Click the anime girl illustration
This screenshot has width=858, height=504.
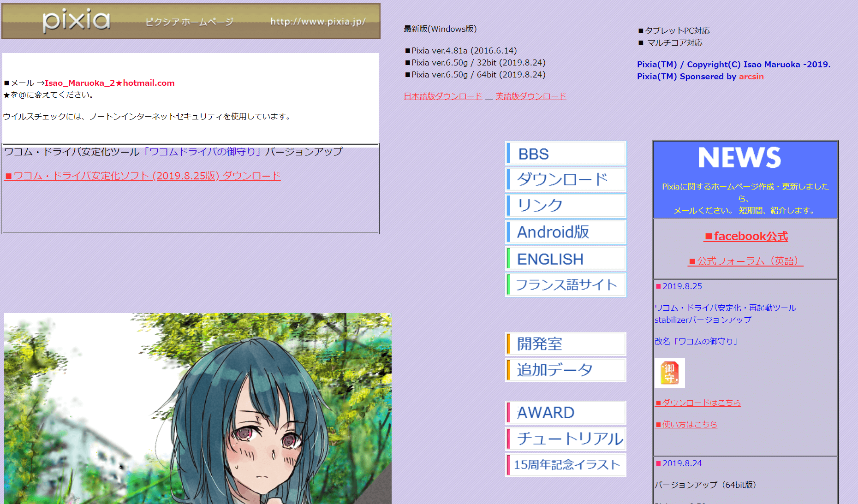pos(198,409)
